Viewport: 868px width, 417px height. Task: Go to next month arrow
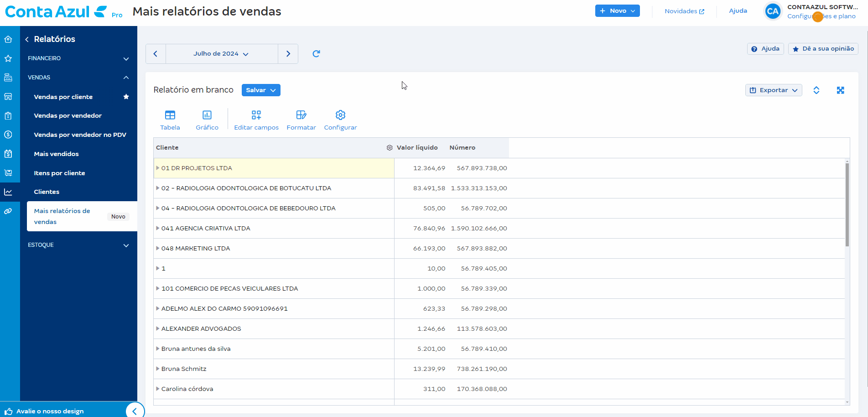tap(288, 54)
